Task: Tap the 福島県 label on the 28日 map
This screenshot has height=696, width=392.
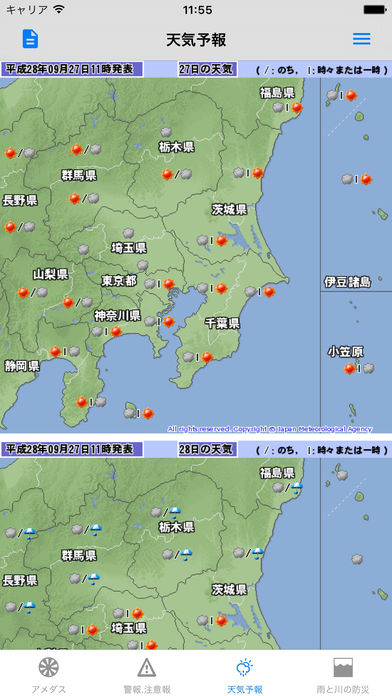Action: click(277, 473)
